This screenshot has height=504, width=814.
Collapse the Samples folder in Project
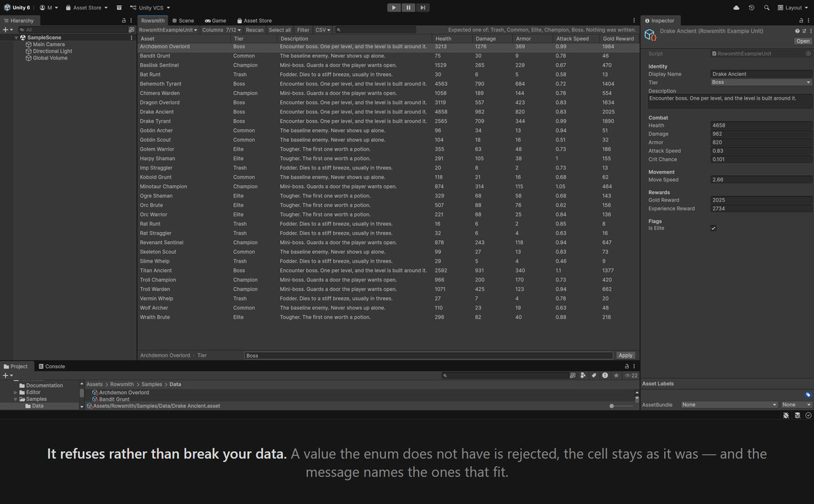coord(16,399)
